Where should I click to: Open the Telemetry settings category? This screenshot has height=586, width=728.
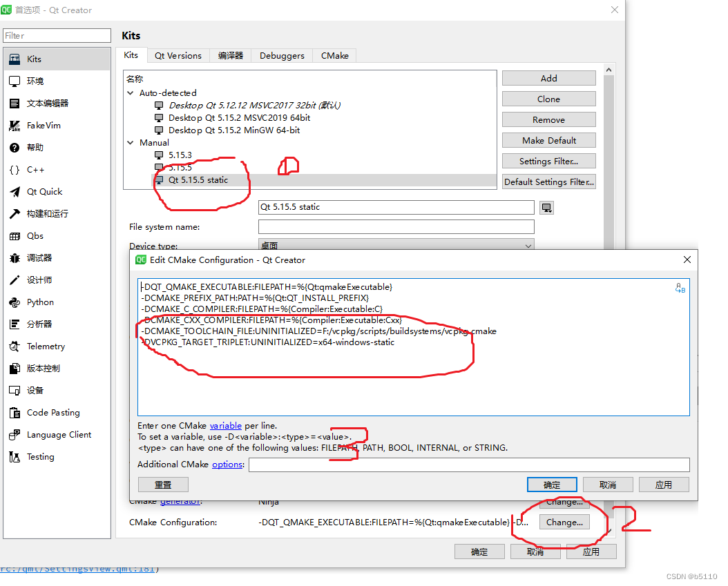click(x=57, y=346)
